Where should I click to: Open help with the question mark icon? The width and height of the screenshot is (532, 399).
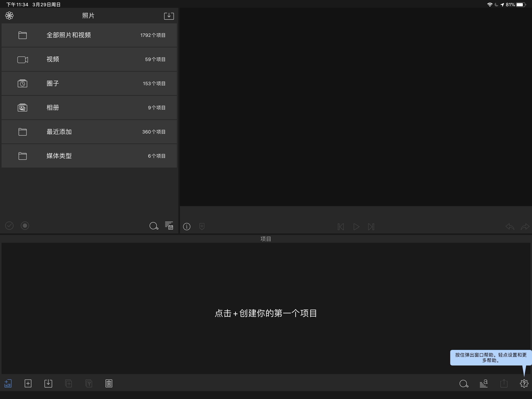[x=524, y=384]
